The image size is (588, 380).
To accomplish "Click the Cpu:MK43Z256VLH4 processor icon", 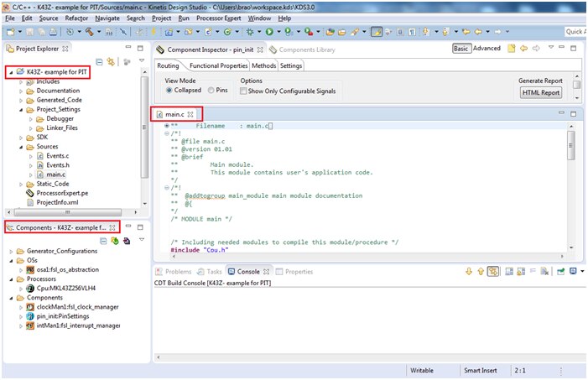I will tap(31, 289).
